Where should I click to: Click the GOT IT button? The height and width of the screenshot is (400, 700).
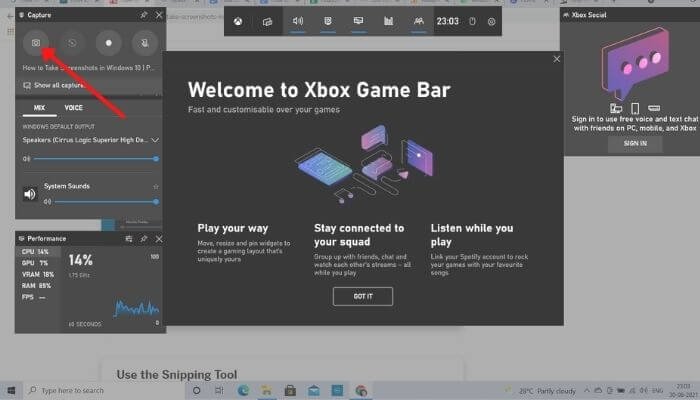coord(363,296)
